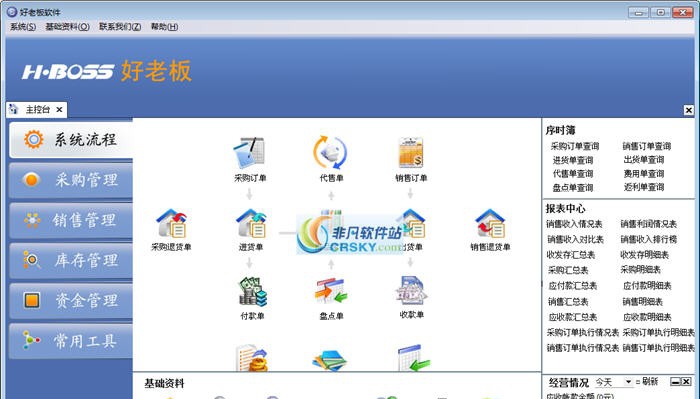Open 采购管理 sidebar section
Viewport: 700px width, 399px height.
[71, 180]
